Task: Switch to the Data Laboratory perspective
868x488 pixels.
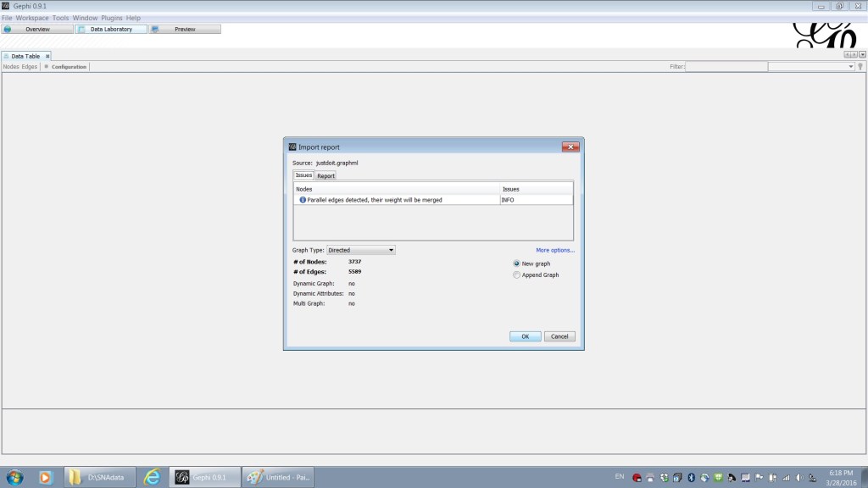Action: click(111, 29)
